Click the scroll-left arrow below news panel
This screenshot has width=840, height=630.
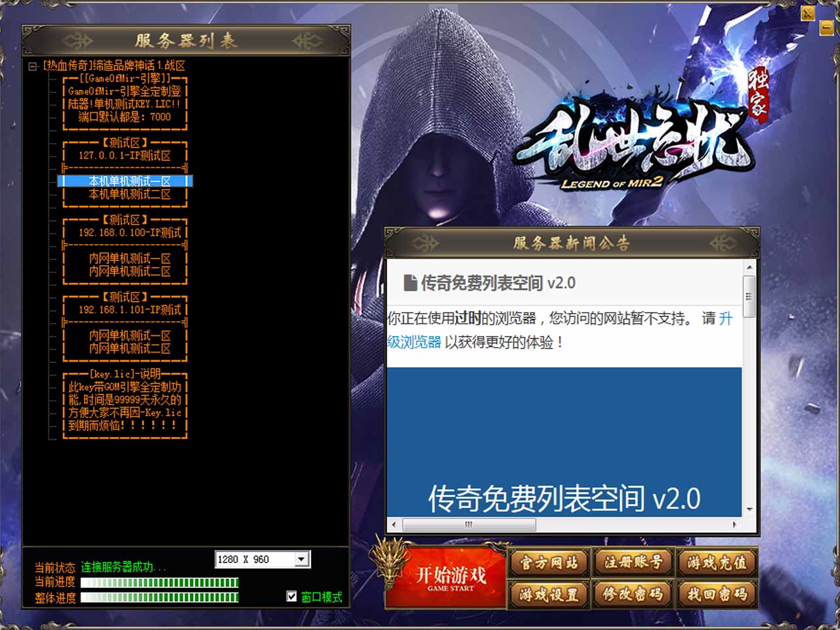click(x=394, y=524)
